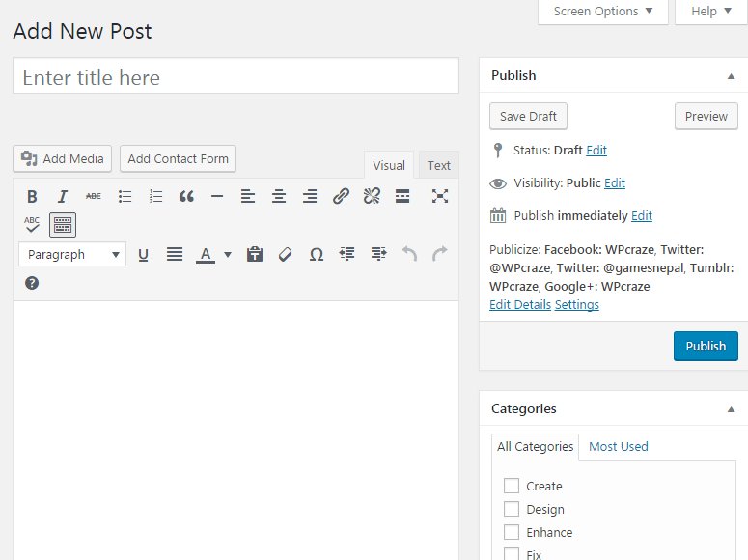Image resolution: width=748 pixels, height=560 pixels.
Task: Align text center
Action: pos(279,196)
